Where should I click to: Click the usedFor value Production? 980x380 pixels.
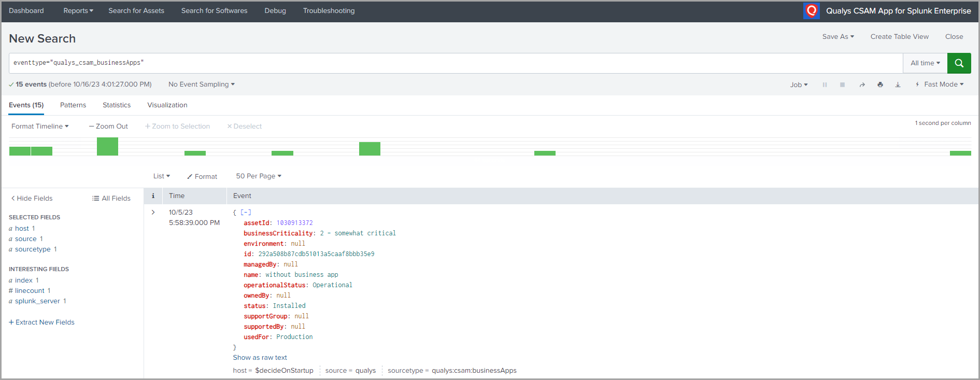click(x=294, y=337)
